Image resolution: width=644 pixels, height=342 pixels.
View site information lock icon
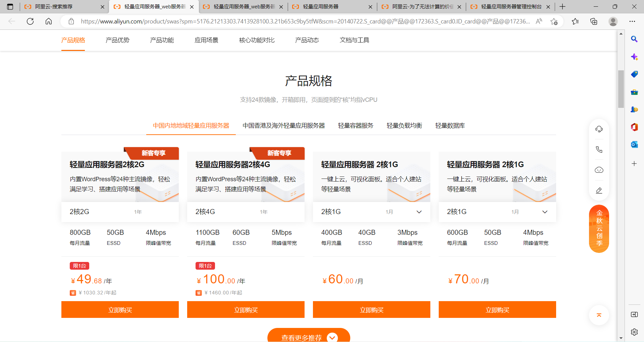click(71, 21)
